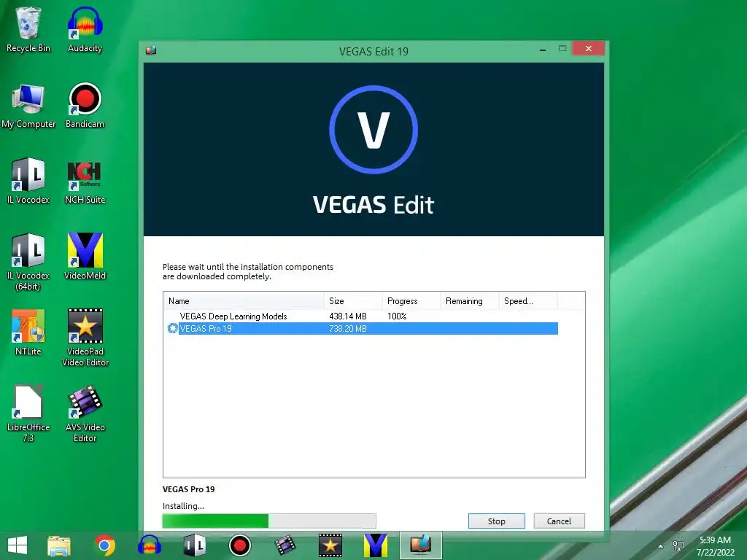Image resolution: width=747 pixels, height=560 pixels.
Task: Sort by the Progress column header
Action: click(411, 301)
